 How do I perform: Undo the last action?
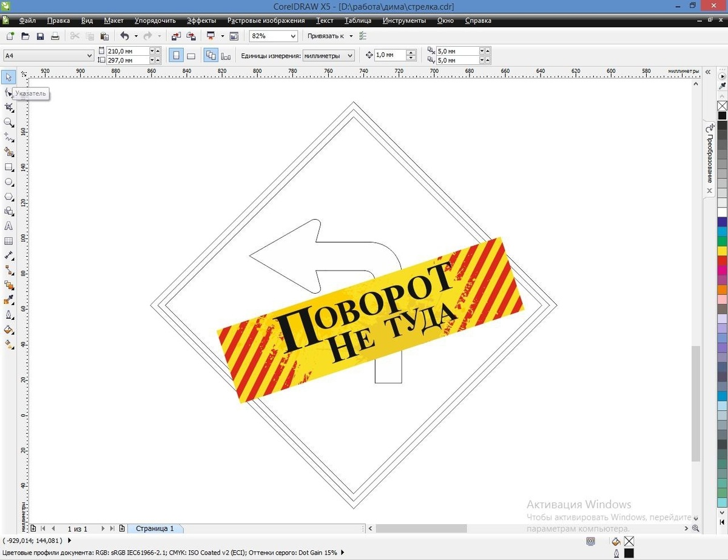[x=124, y=36]
